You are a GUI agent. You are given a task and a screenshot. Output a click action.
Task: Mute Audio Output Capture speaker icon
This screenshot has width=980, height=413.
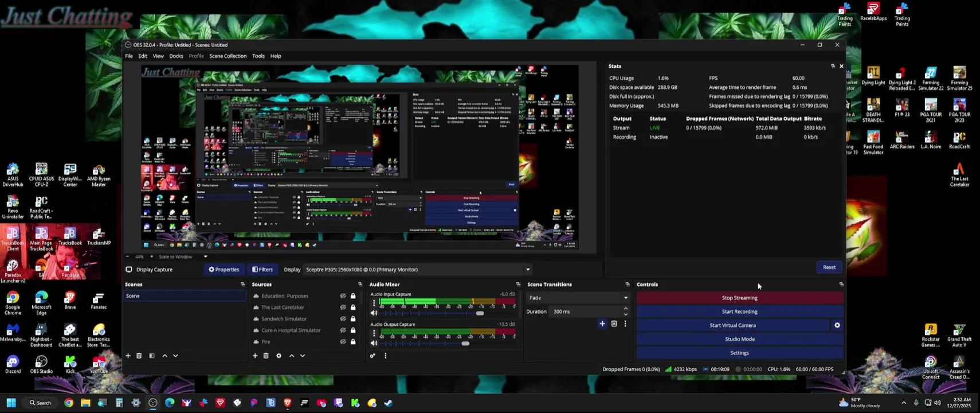coord(374,344)
